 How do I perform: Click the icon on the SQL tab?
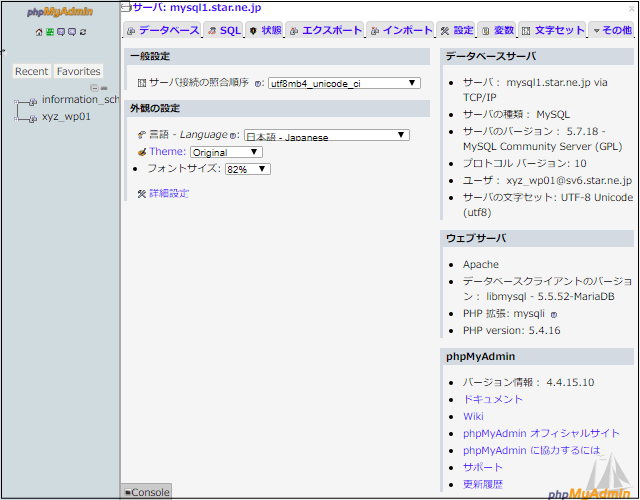[x=212, y=31]
